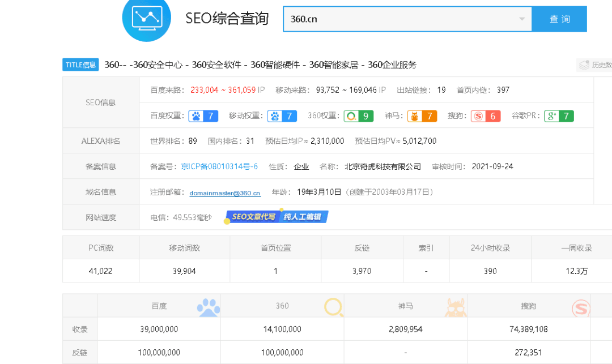
Task: Click the 360 magnifier icon in table header
Action: [x=334, y=307]
